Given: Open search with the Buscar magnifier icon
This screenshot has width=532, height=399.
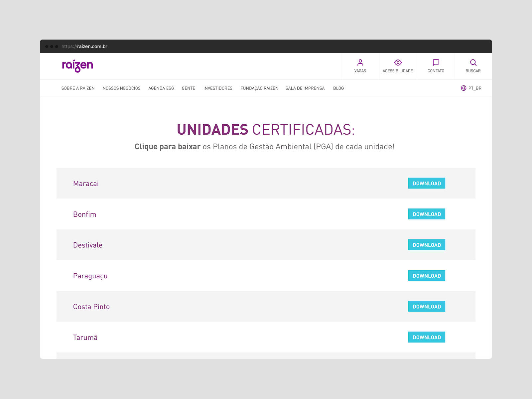Looking at the screenshot, I should pyautogui.click(x=473, y=63).
